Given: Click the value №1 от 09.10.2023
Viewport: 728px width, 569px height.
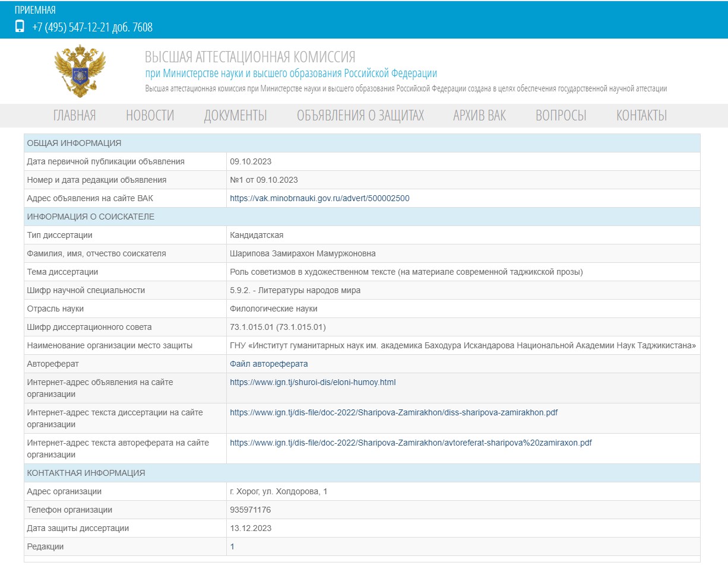Looking at the screenshot, I should point(264,180).
